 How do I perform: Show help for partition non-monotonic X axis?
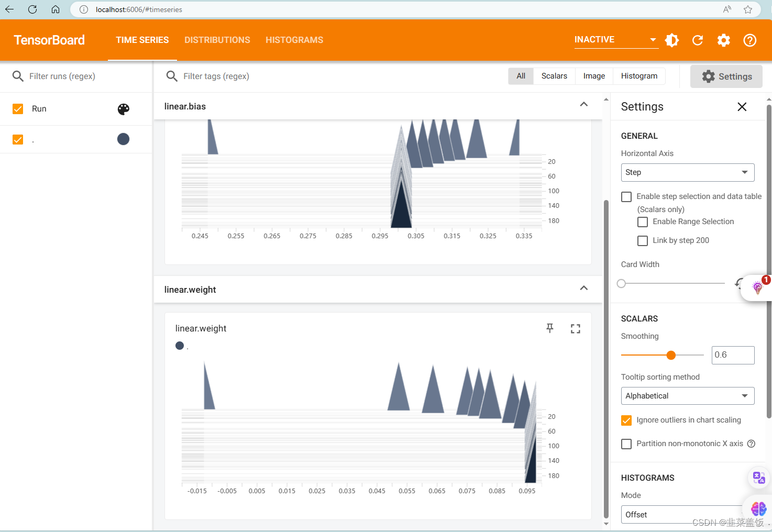[751, 444]
